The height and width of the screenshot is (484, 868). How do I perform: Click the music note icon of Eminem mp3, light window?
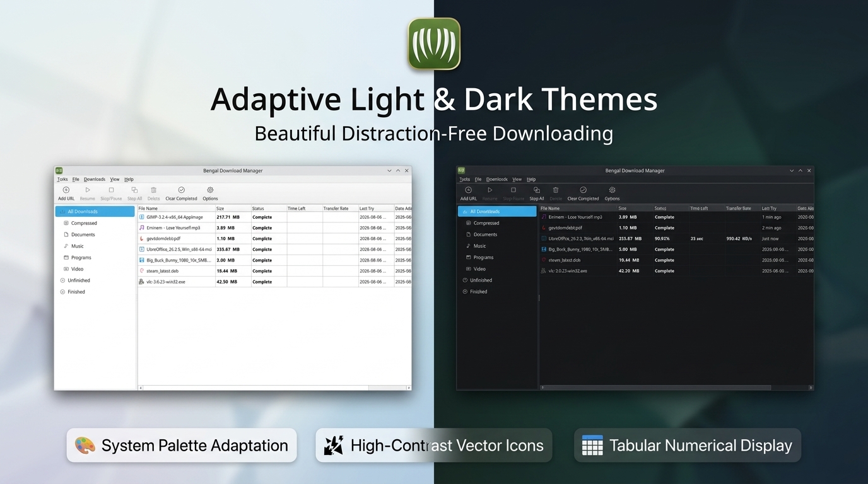(x=142, y=228)
